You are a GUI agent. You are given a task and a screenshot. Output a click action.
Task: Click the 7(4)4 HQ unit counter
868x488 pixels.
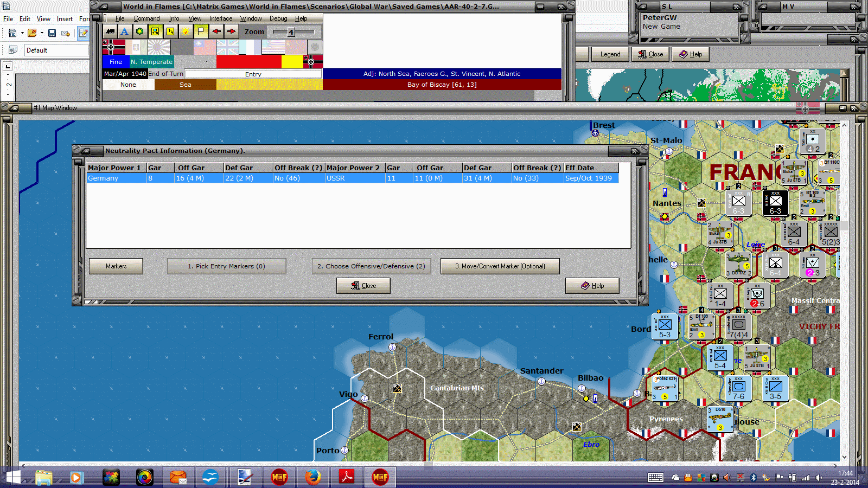[738, 326]
